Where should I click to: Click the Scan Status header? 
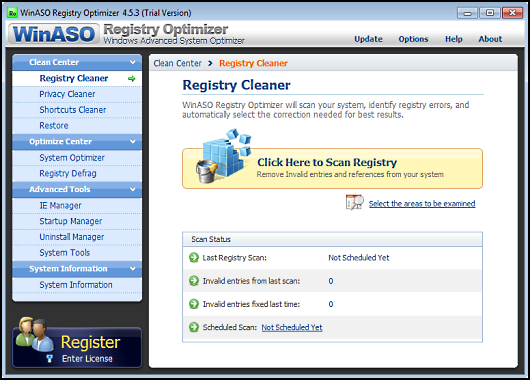pyautogui.click(x=332, y=239)
